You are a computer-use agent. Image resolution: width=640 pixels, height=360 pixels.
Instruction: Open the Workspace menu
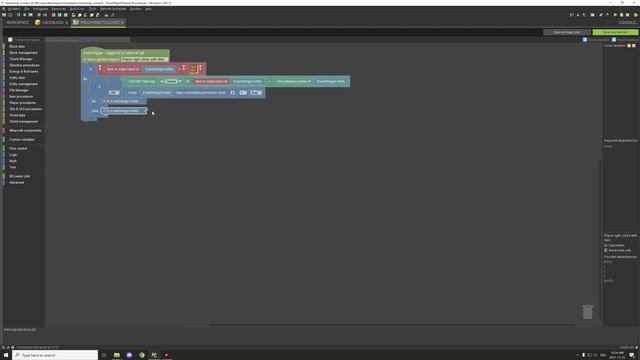pyautogui.click(x=40, y=9)
